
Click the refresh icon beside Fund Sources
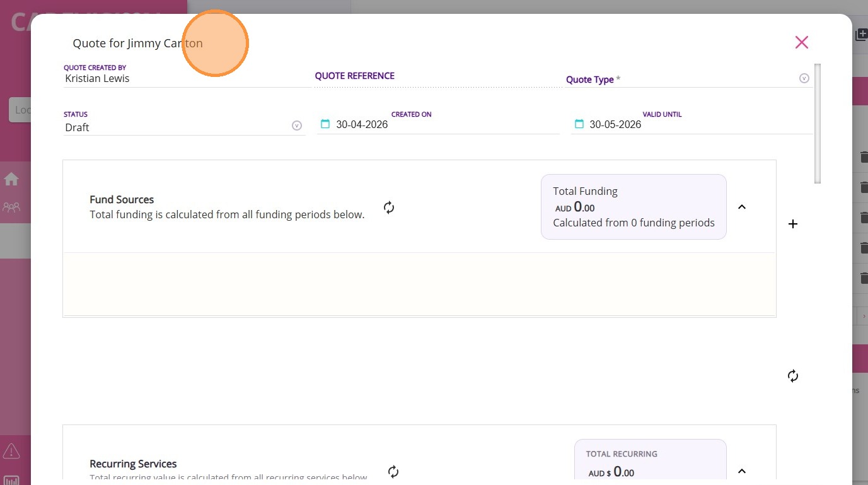pyautogui.click(x=389, y=207)
